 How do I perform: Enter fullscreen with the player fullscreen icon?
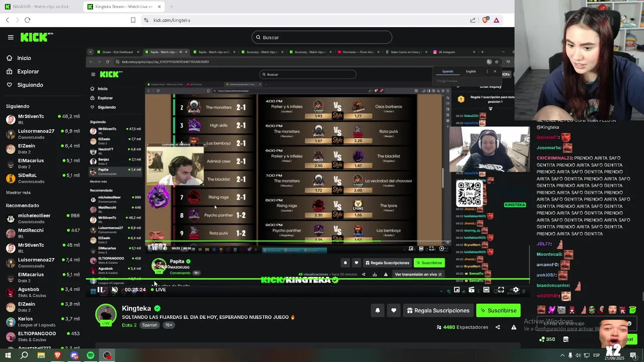(x=501, y=290)
